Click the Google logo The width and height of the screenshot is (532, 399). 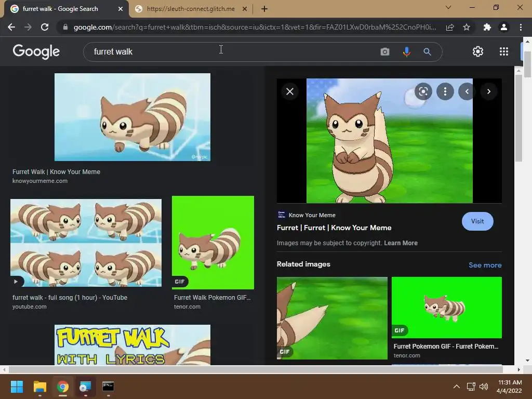pyautogui.click(x=36, y=51)
